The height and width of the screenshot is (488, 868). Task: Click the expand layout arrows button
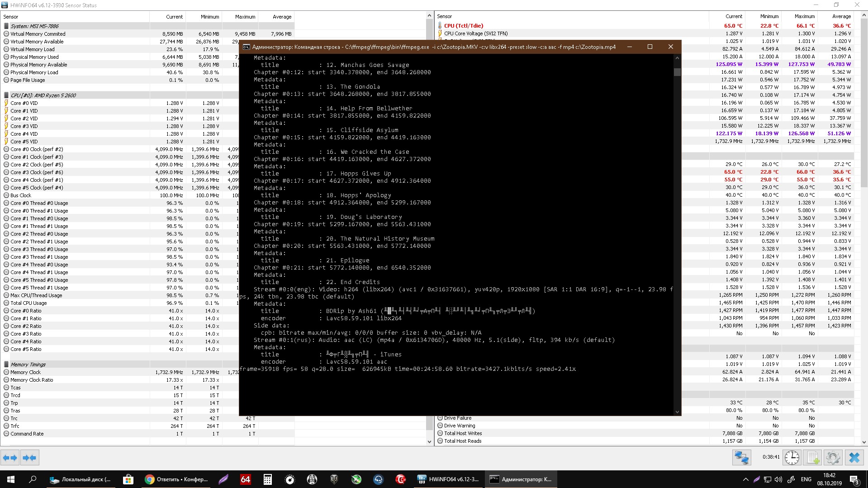coord(10,458)
